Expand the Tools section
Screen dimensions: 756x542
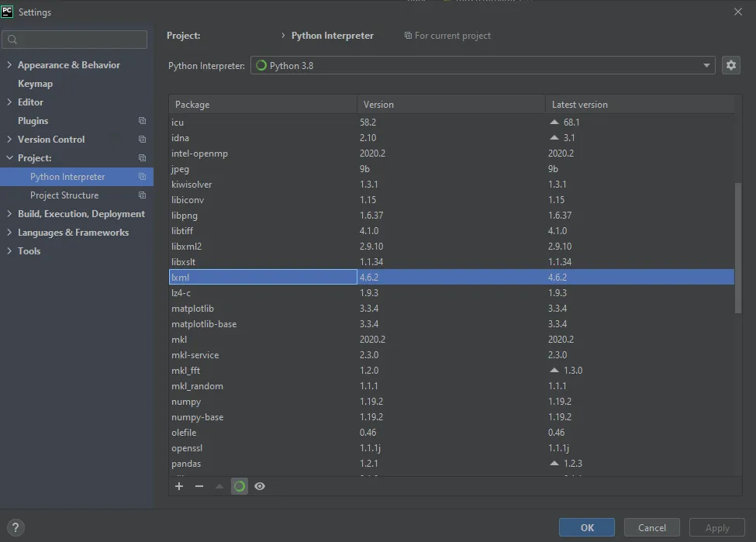tap(9, 250)
